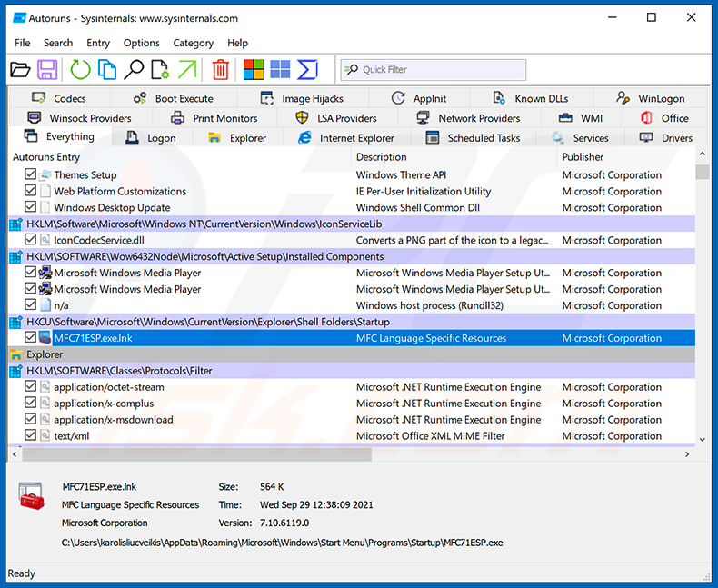718x588 pixels.
Task: Open the Category menu
Action: click(x=194, y=43)
